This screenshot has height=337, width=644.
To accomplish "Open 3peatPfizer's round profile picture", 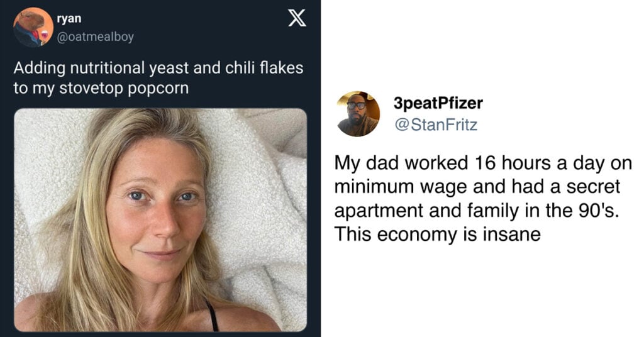I will pyautogui.click(x=358, y=114).
